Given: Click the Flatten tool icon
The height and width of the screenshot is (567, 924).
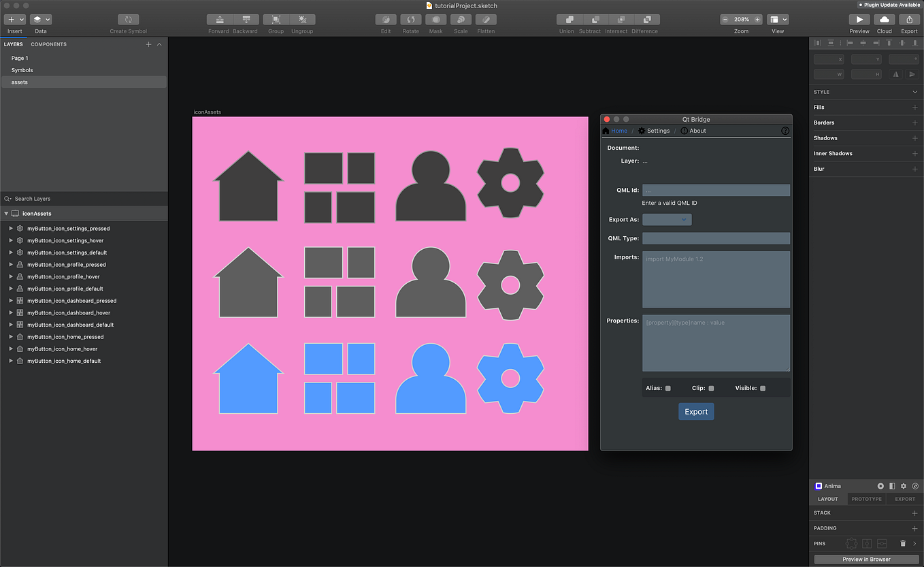Looking at the screenshot, I should [485, 18].
